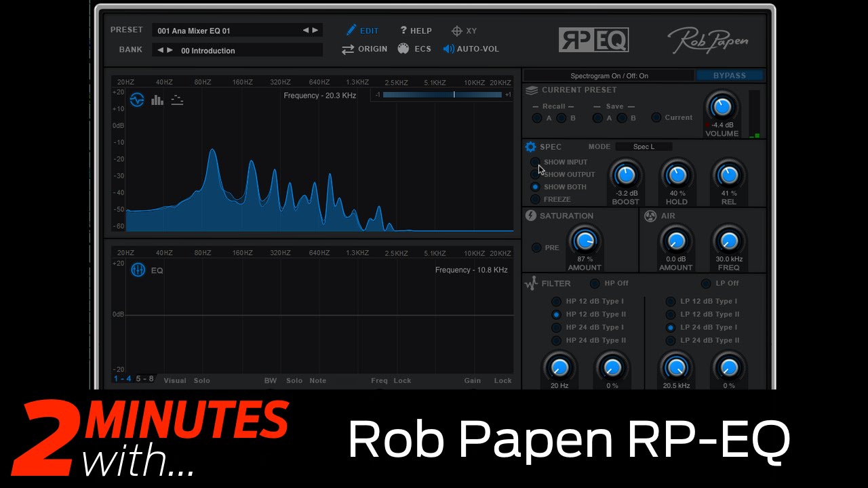The width and height of the screenshot is (868, 488).
Task: Click the CURRENT PRESET layers icon
Action: [x=532, y=90]
